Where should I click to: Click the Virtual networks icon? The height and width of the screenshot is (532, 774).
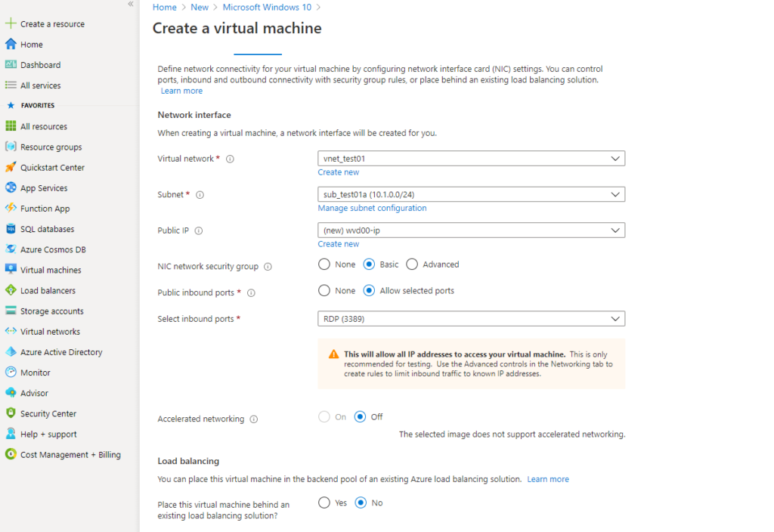[x=11, y=331]
